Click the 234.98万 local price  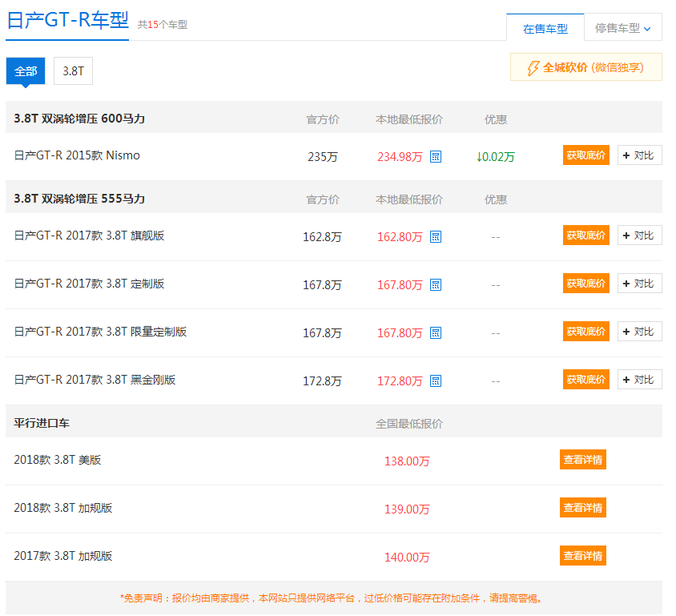click(400, 157)
